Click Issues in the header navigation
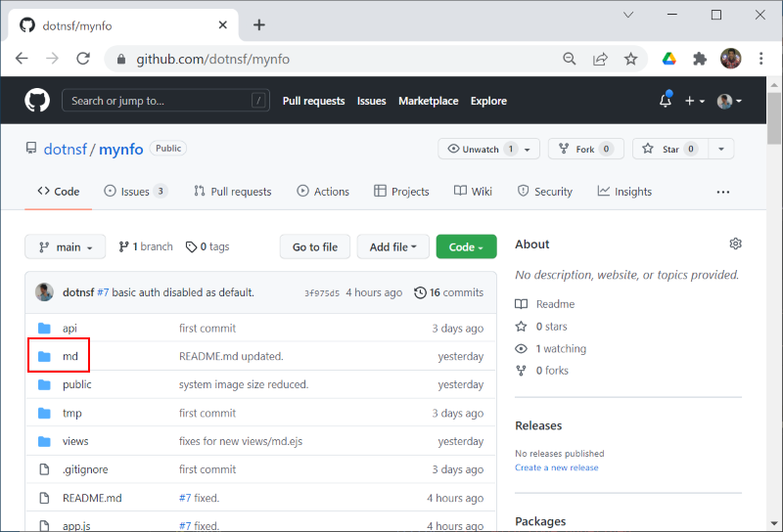The height and width of the screenshot is (532, 783). pos(372,101)
